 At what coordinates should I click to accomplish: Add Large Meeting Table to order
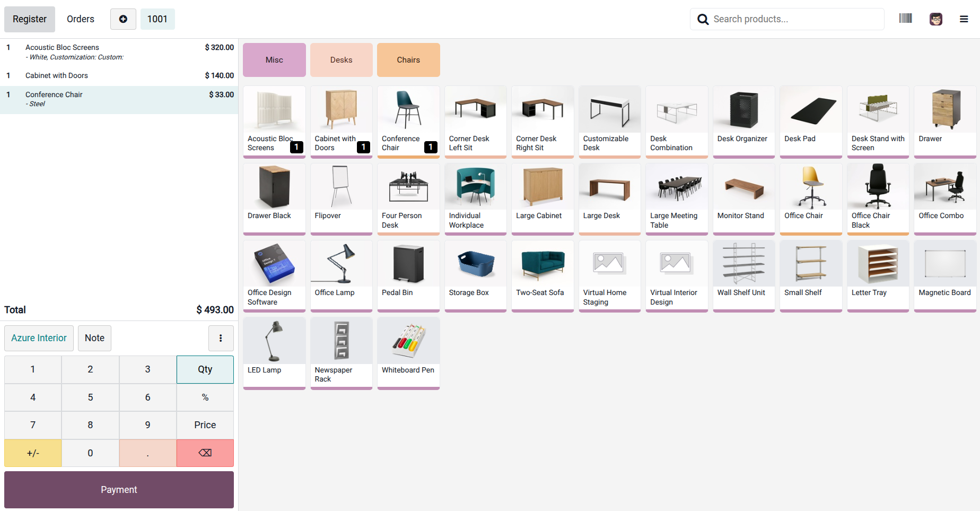[677, 199]
